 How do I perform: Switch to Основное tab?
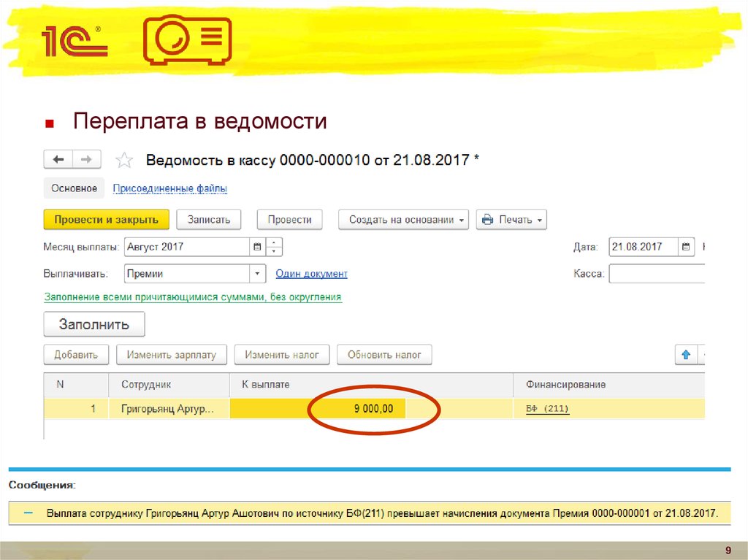[74, 188]
